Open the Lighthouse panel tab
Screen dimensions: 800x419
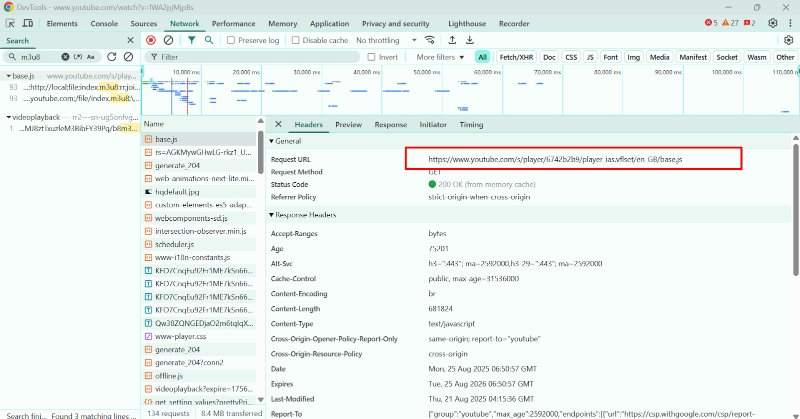(x=467, y=23)
